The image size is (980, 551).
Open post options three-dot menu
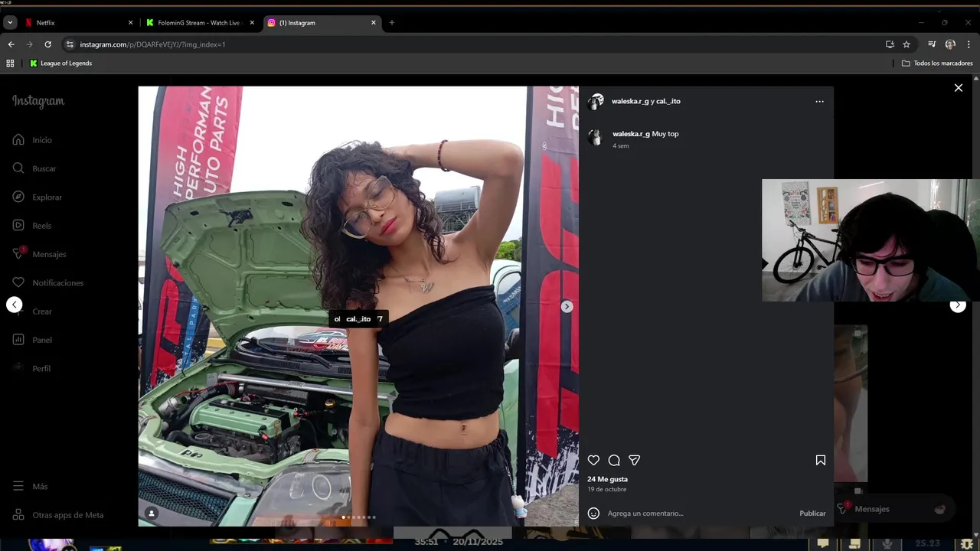[x=819, y=101]
